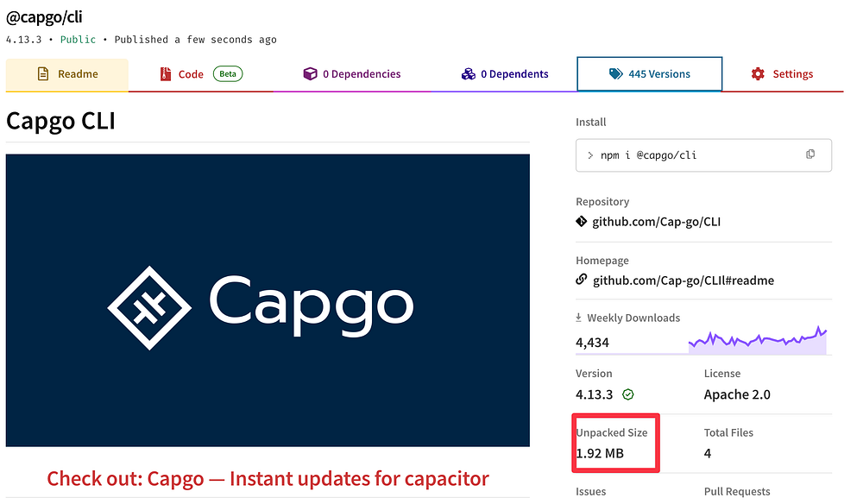Click the Settings gear icon
This screenshot has height=504, width=863.
click(758, 73)
